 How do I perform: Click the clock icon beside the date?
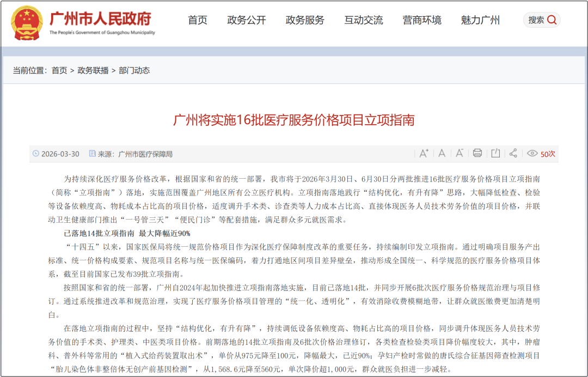click(36, 154)
